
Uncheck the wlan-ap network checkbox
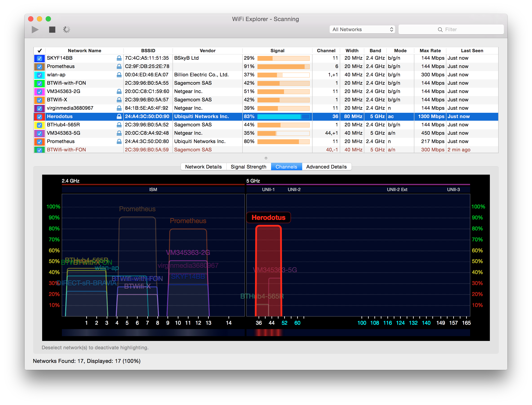point(40,75)
